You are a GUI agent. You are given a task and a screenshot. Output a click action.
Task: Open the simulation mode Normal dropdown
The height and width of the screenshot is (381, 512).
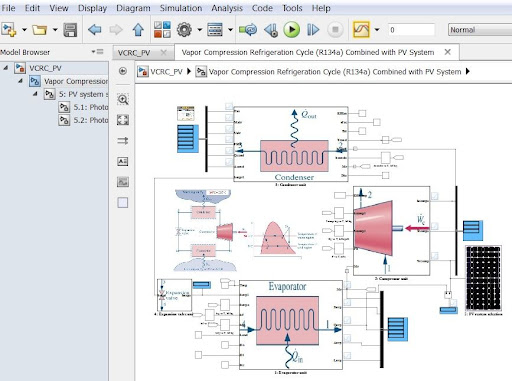pyautogui.click(x=480, y=30)
